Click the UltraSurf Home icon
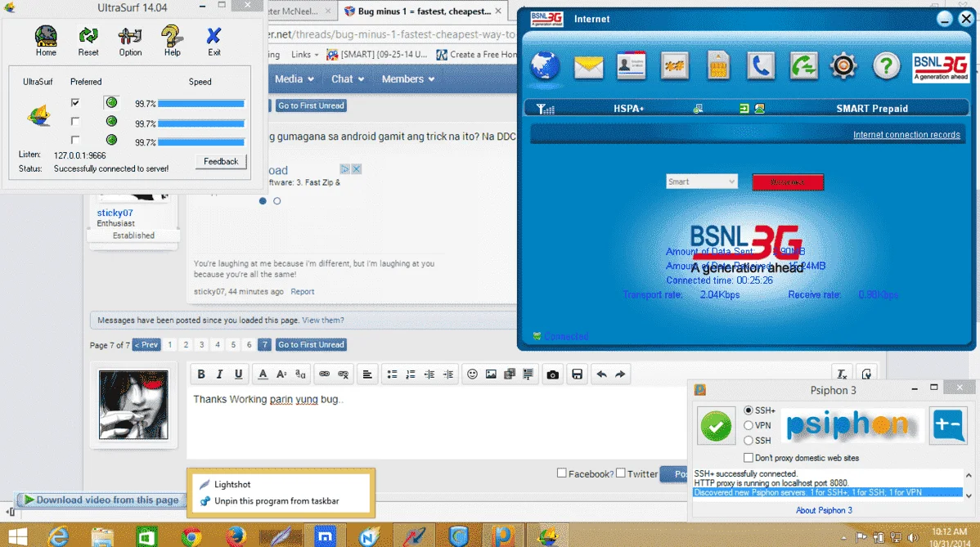The width and height of the screenshot is (980, 547). 46,41
